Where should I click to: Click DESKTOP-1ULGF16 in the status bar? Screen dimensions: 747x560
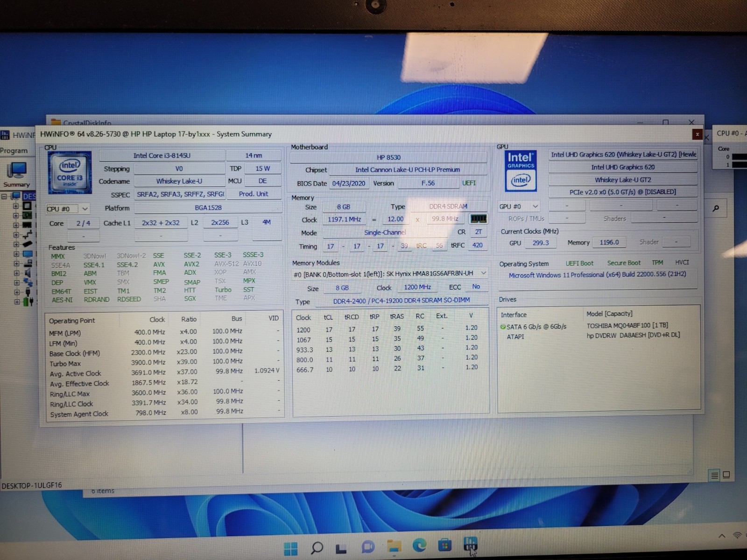(32, 485)
